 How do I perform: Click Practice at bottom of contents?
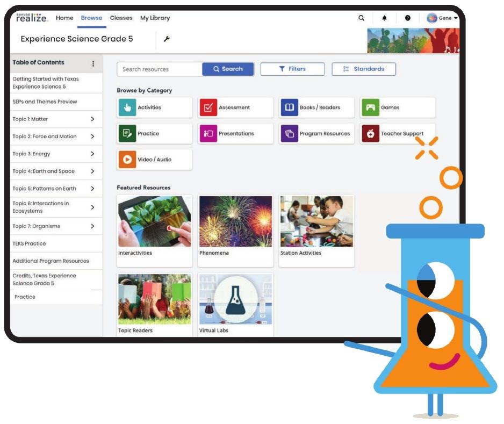(x=25, y=297)
